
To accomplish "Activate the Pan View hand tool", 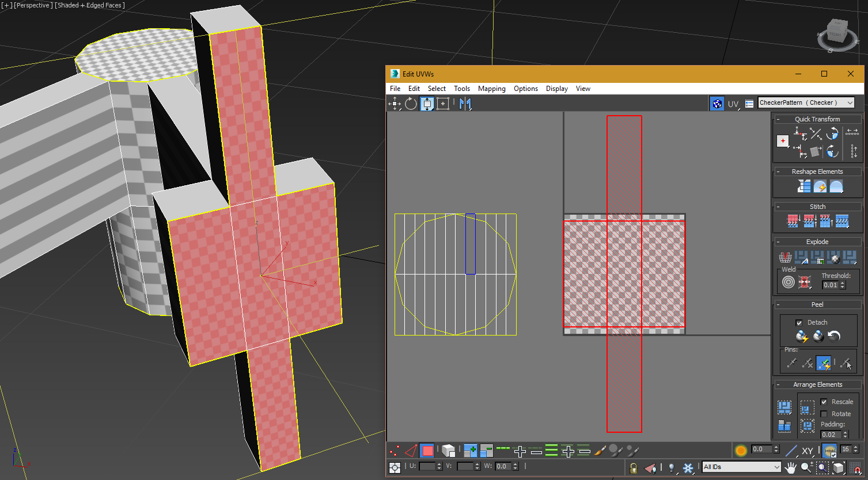I will pos(791,467).
